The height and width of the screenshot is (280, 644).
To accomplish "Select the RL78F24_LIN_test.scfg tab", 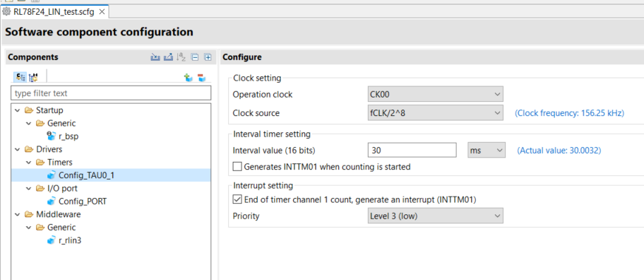I will click(54, 11).
